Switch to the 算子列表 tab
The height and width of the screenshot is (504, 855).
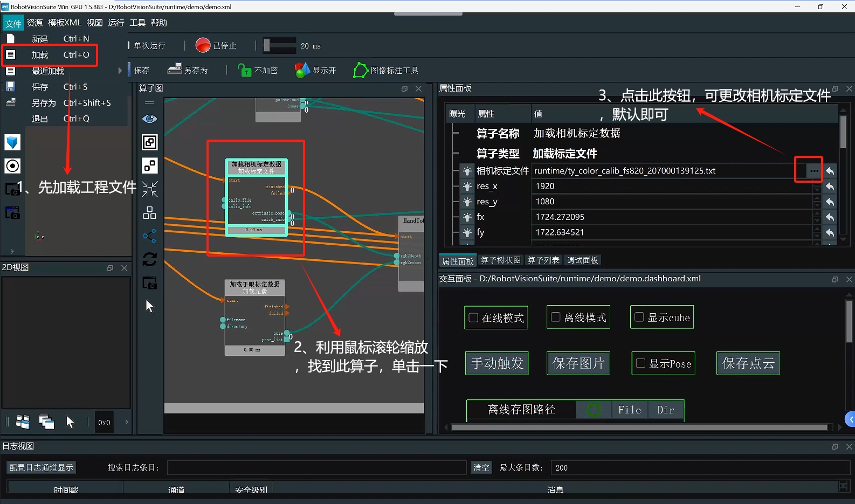tap(543, 260)
